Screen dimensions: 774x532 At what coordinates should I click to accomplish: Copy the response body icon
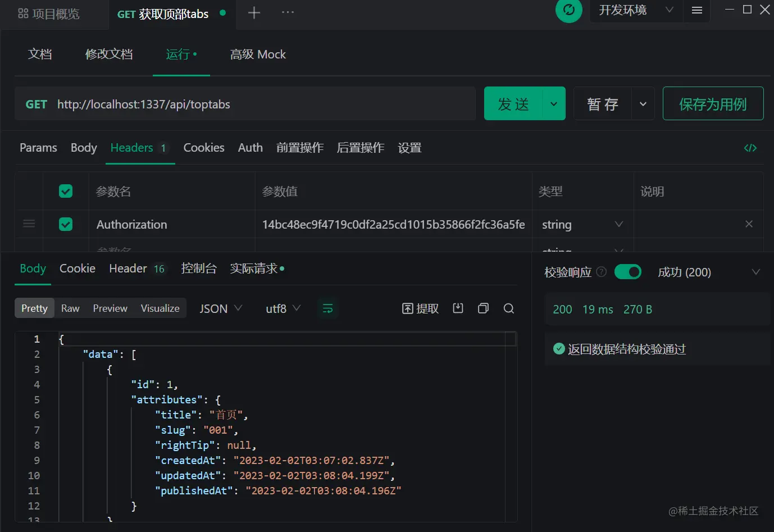483,308
